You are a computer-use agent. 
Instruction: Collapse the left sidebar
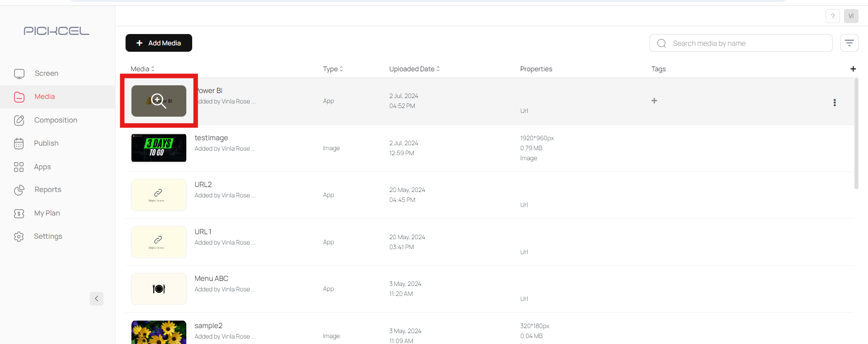(97, 299)
